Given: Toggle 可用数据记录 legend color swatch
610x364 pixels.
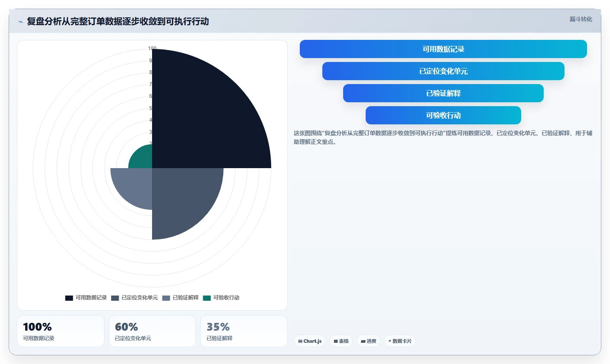Looking at the screenshot, I should [x=69, y=298].
